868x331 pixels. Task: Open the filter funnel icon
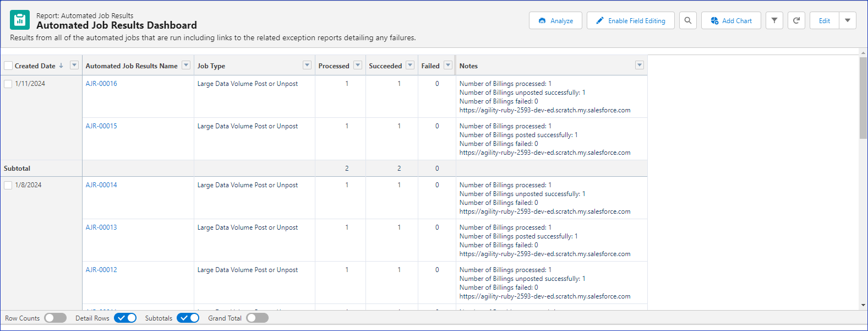coord(774,20)
